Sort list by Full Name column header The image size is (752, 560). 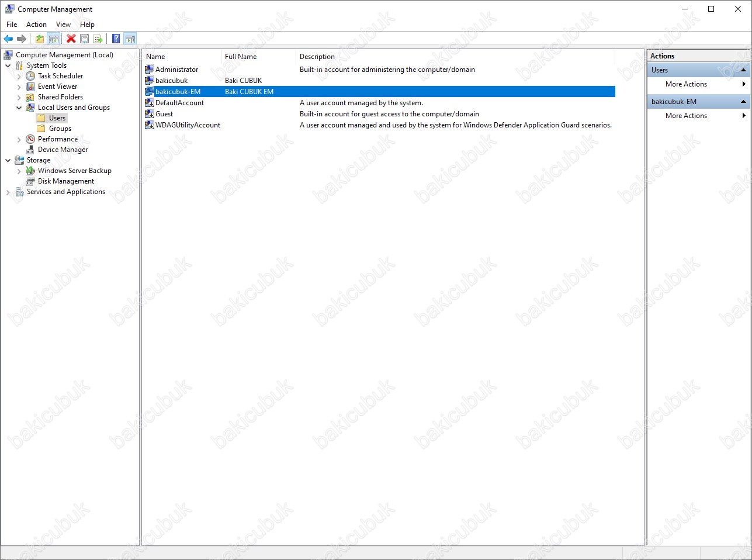[x=241, y=57]
